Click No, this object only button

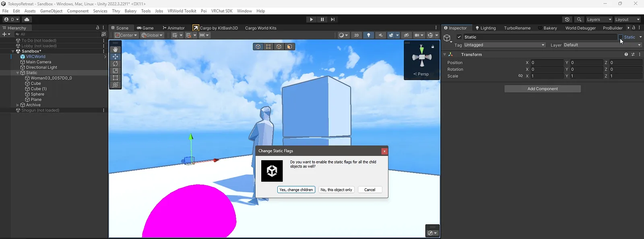(336, 190)
